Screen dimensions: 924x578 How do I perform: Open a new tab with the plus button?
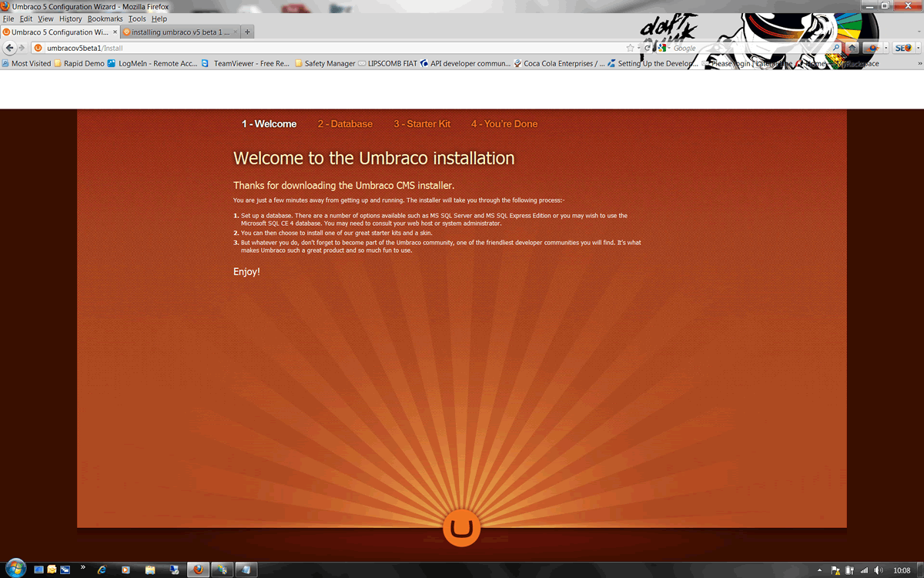click(247, 32)
